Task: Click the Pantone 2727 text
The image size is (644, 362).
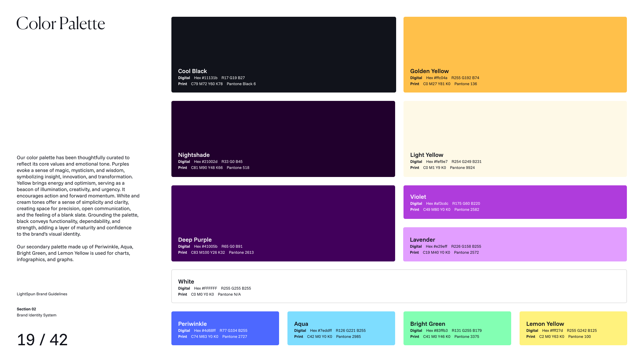Action: click(234, 337)
